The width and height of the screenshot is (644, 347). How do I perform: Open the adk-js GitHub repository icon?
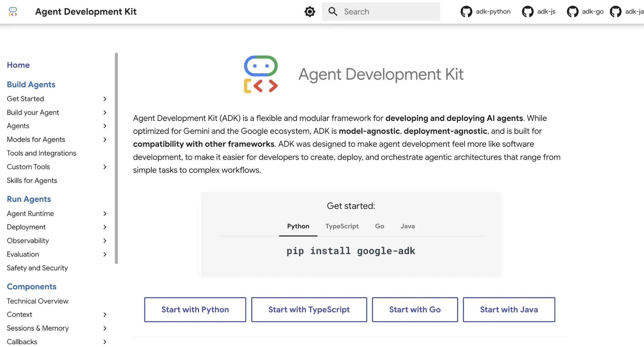(528, 12)
